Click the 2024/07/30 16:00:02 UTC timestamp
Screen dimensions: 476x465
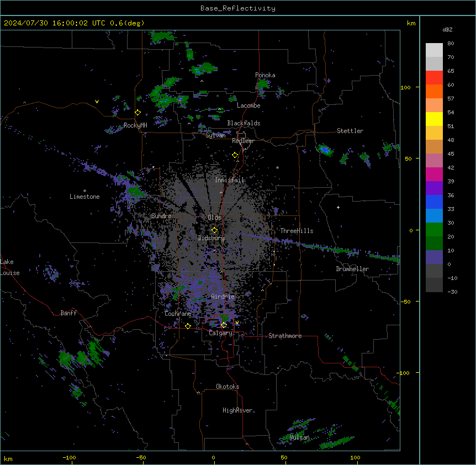(55, 23)
